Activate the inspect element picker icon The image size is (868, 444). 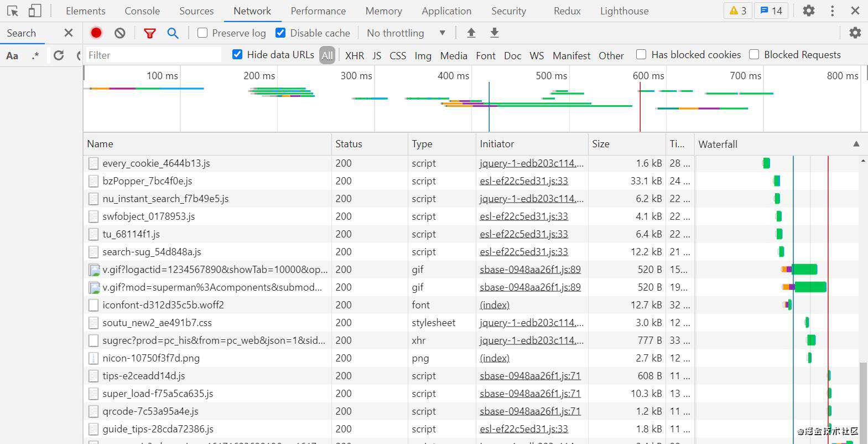[x=13, y=11]
